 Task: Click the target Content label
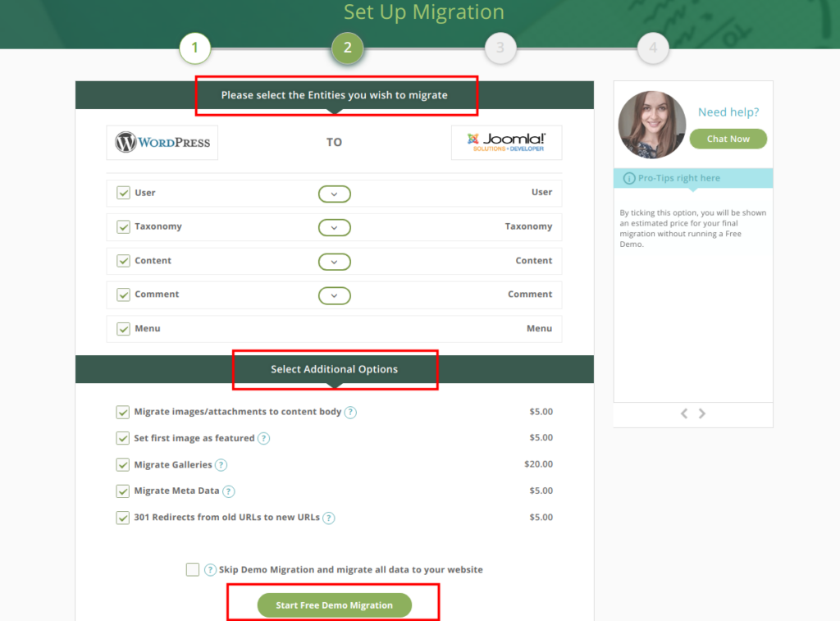pyautogui.click(x=533, y=260)
